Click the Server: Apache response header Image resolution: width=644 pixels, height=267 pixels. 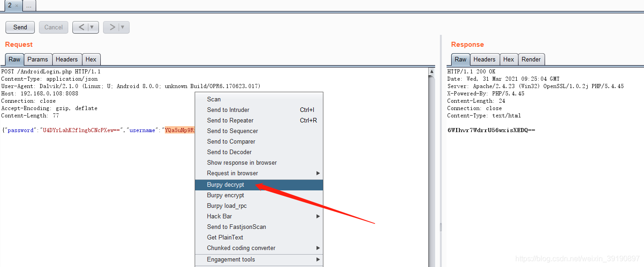(535, 86)
